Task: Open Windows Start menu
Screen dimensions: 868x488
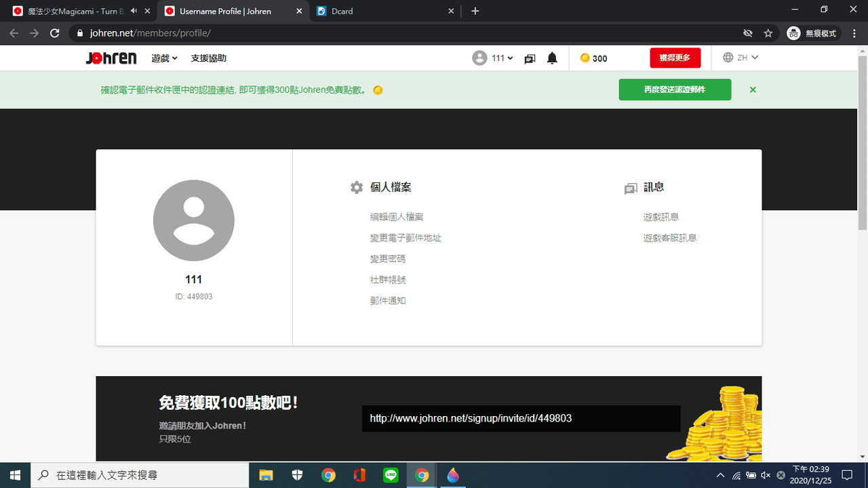Action: point(15,475)
